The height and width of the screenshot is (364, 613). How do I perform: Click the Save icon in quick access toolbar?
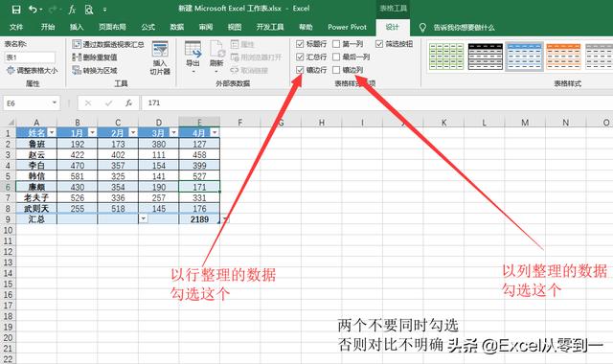(16, 9)
